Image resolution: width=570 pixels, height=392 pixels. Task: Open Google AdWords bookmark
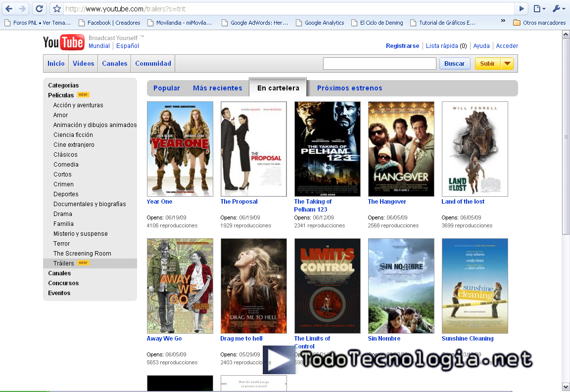255,23
